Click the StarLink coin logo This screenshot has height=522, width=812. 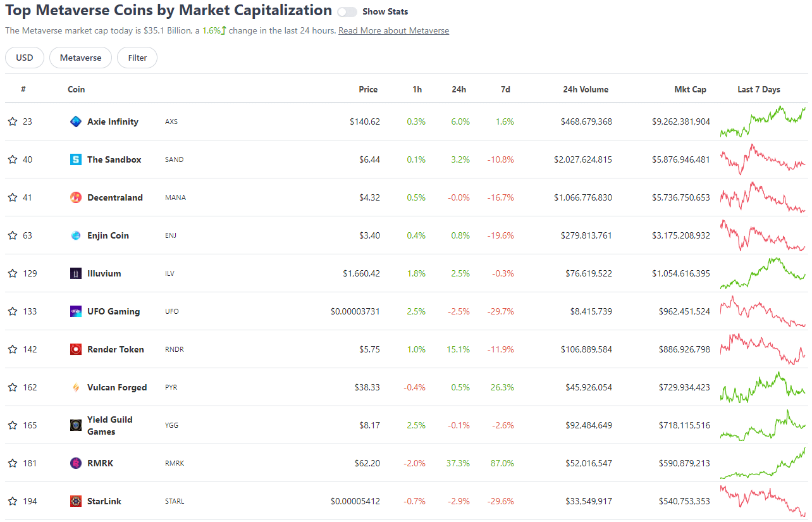[76, 501]
